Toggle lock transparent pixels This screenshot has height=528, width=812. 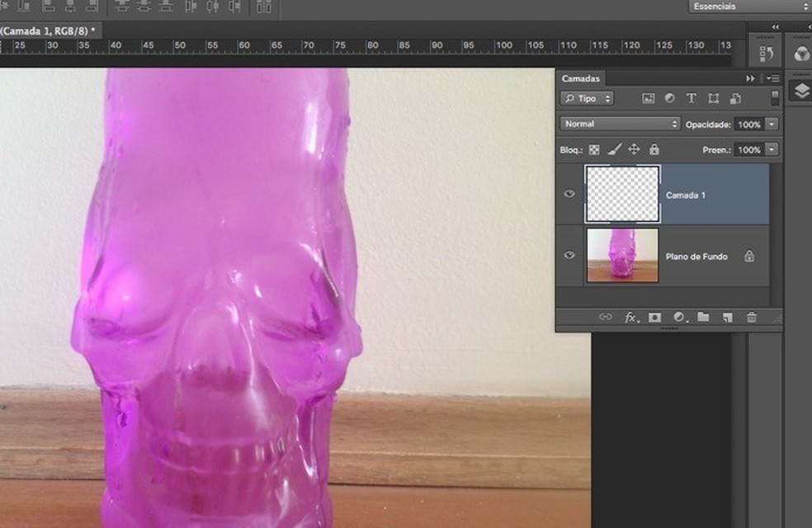(594, 149)
